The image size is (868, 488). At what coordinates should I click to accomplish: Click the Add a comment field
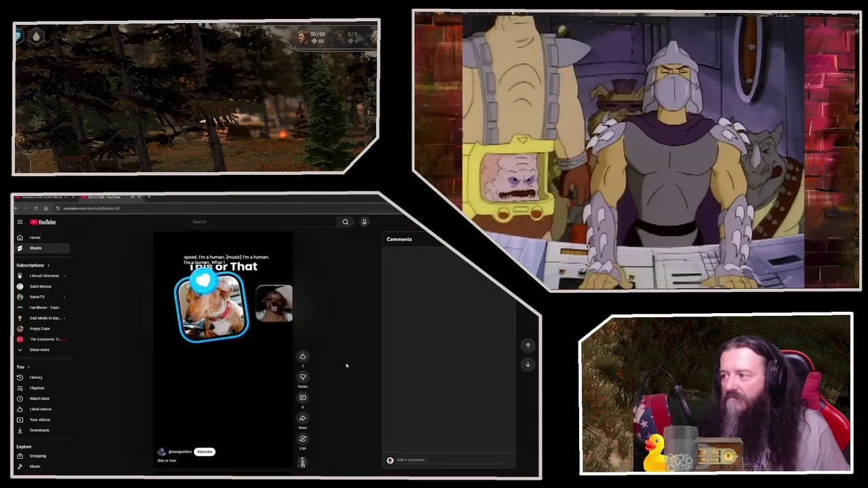(451, 460)
